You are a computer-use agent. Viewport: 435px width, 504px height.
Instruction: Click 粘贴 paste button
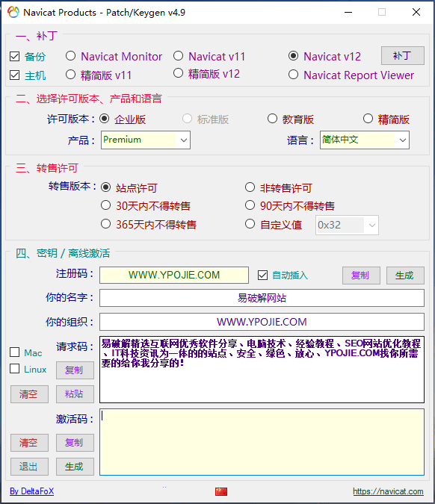(x=75, y=394)
